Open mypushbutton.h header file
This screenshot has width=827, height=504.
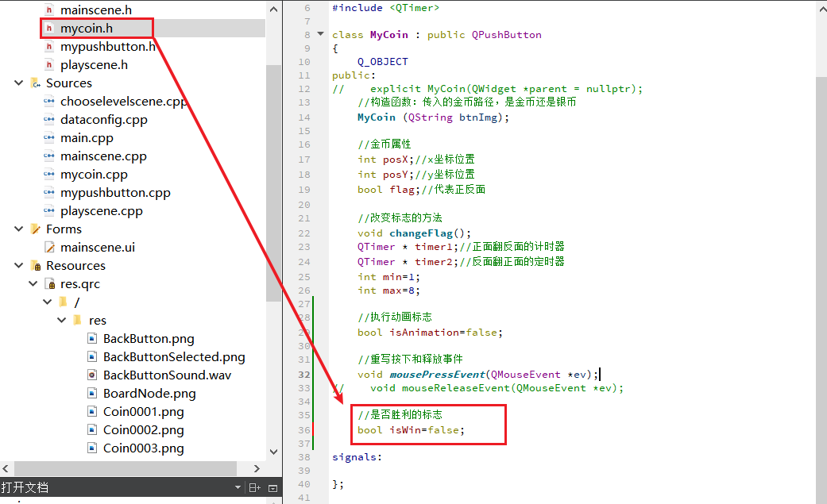coord(108,46)
